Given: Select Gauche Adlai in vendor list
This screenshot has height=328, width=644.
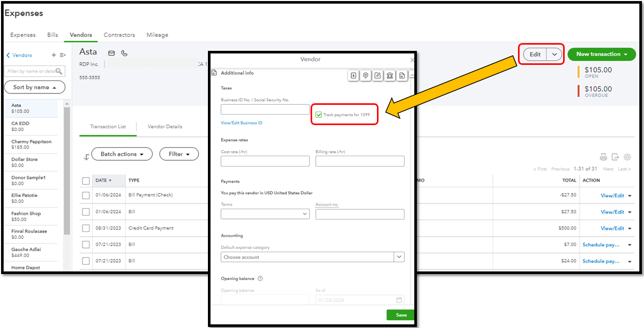Looking at the screenshot, I should [31, 252].
